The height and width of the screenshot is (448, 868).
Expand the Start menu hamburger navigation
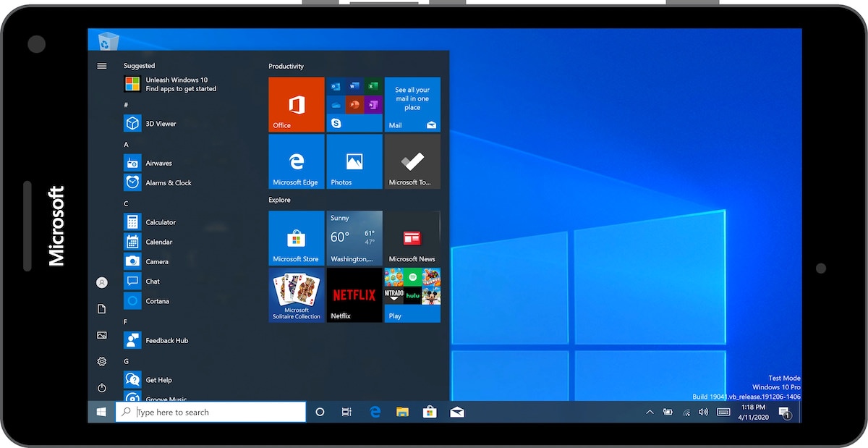pyautogui.click(x=102, y=66)
